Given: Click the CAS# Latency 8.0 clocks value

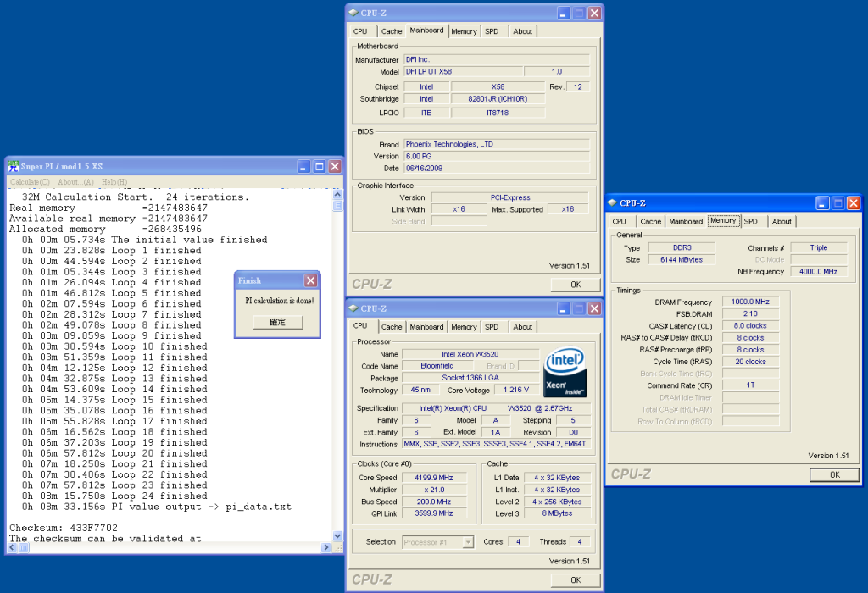Looking at the screenshot, I should 751,326.
